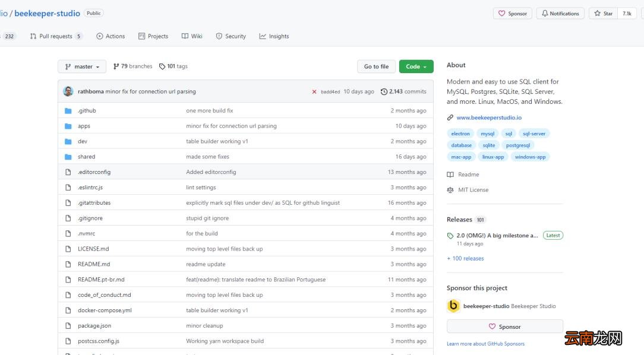The height and width of the screenshot is (355, 644).
Task: Open the + 100 releases link
Action: 465,259
